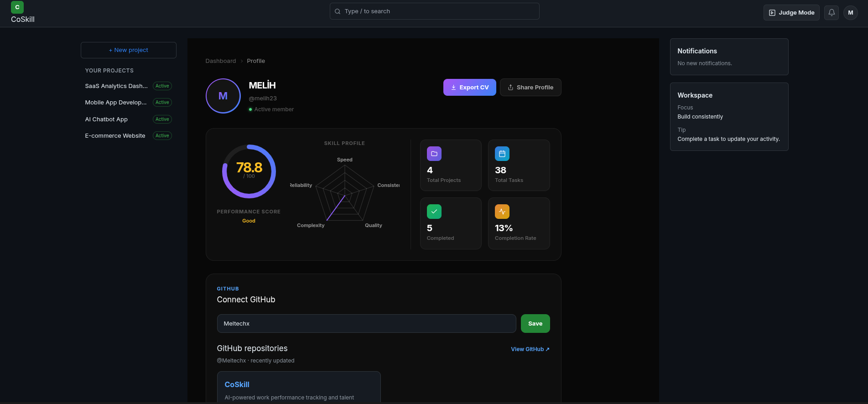Click the purple Total Projects folder icon
Image resolution: width=868 pixels, height=404 pixels.
point(434,154)
